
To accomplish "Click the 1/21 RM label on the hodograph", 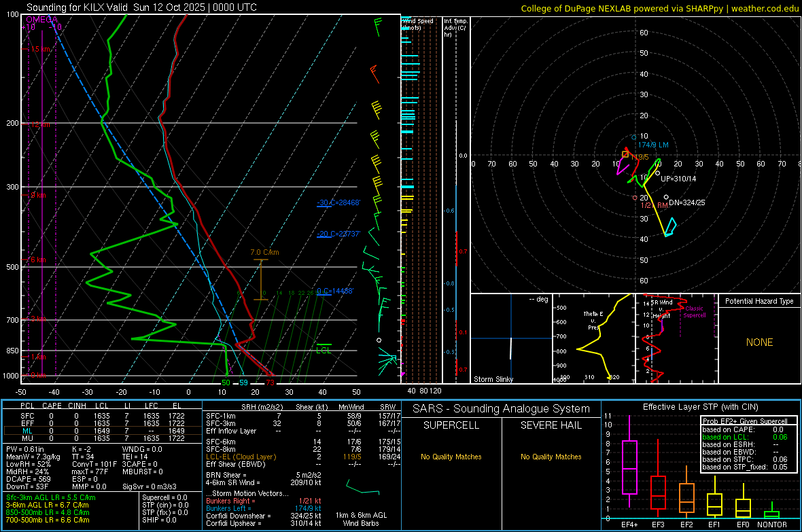I will [655, 205].
